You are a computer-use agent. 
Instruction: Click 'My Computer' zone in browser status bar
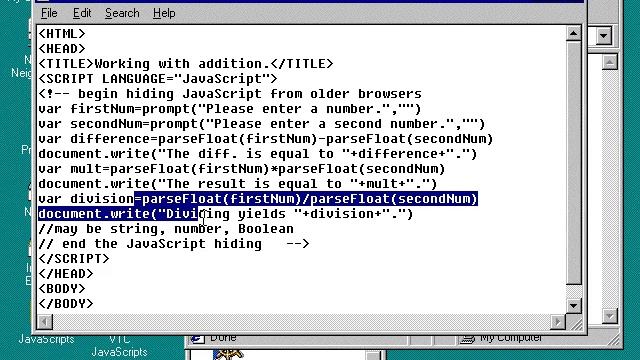tap(511, 338)
